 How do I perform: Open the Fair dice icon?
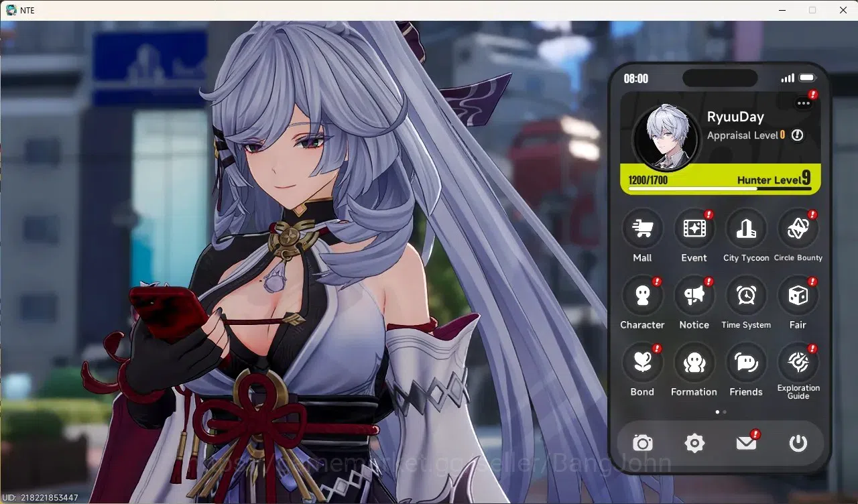point(798,296)
